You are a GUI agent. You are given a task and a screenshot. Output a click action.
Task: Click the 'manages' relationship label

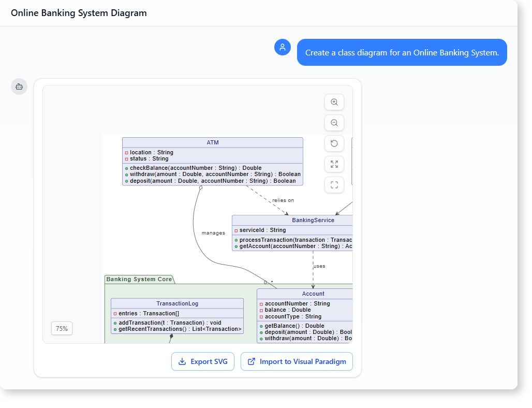tap(213, 233)
